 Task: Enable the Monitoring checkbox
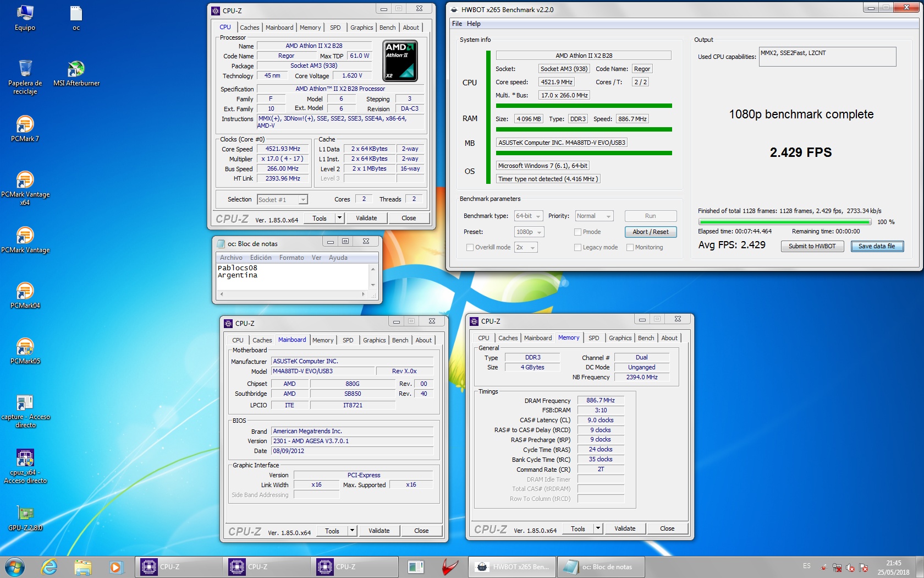click(x=630, y=248)
